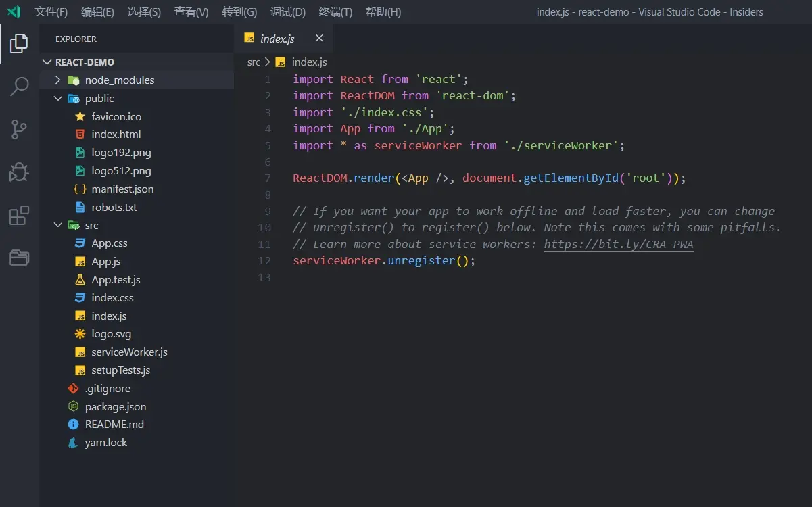Click the image icon beside logo192.png
Viewport: 812px width, 507px height.
tap(80, 152)
